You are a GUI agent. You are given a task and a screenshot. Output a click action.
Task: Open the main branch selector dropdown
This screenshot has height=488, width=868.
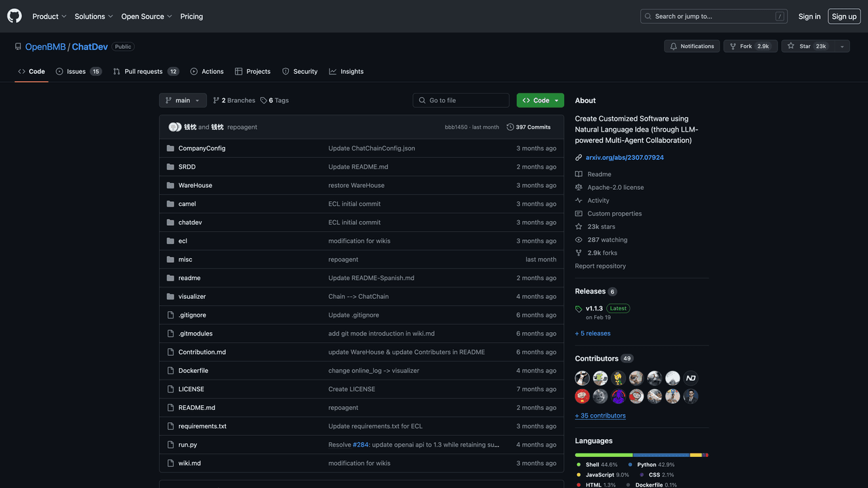pyautogui.click(x=183, y=100)
